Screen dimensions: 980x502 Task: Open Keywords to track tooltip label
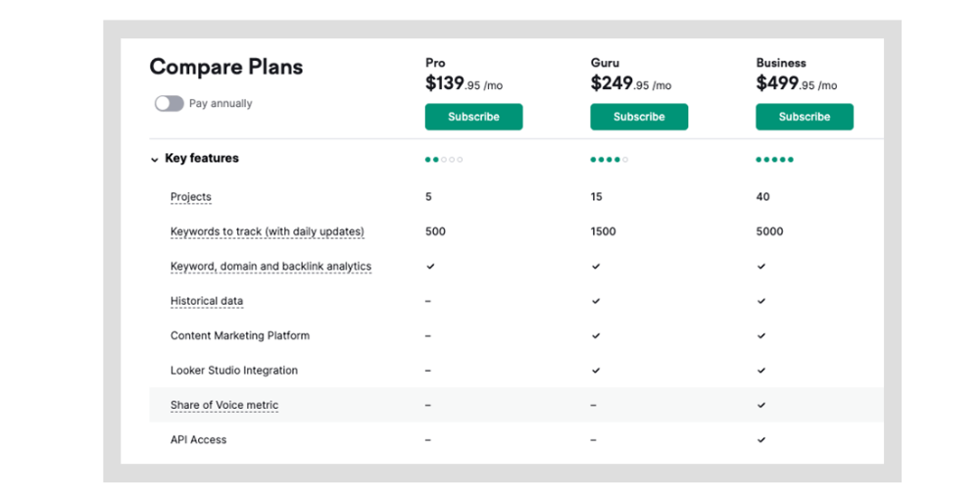tap(267, 231)
